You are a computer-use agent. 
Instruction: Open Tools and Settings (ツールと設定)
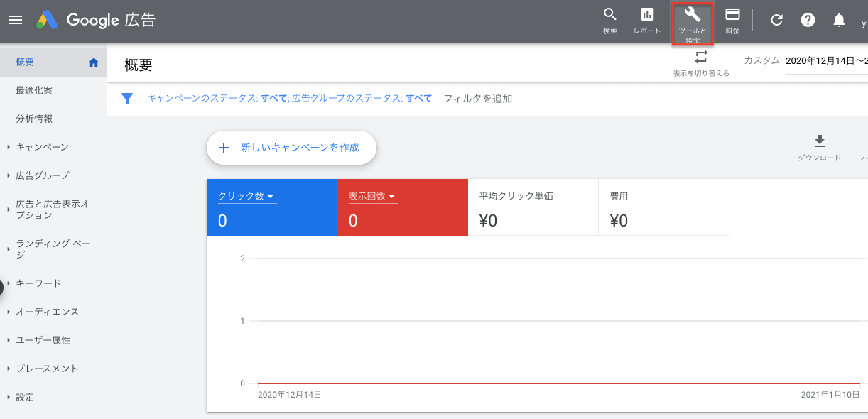(693, 25)
